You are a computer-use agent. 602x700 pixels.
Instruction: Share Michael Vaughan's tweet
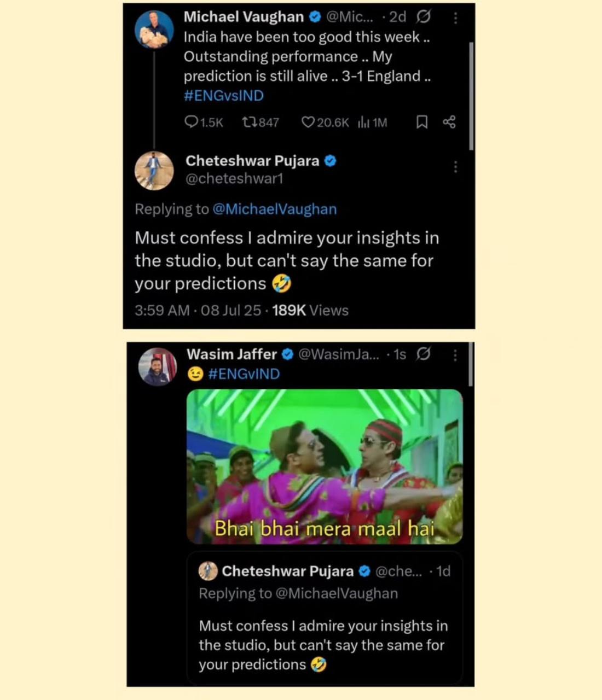pyautogui.click(x=449, y=122)
